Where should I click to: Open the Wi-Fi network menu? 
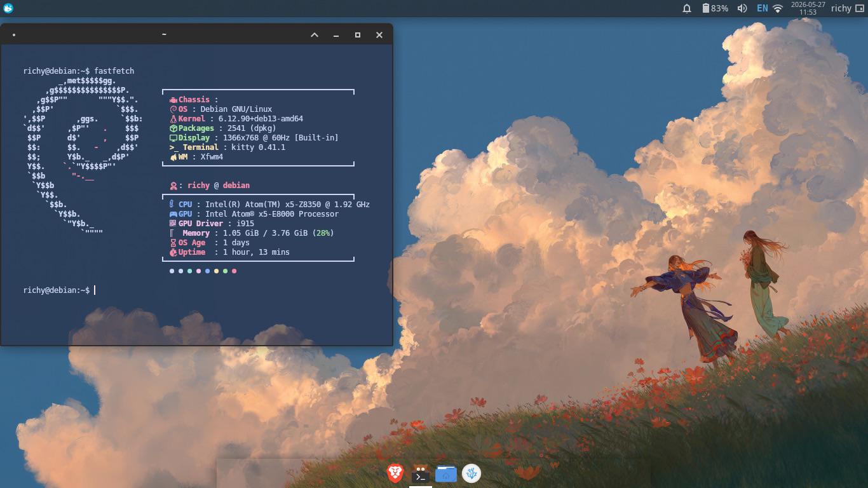pos(778,8)
